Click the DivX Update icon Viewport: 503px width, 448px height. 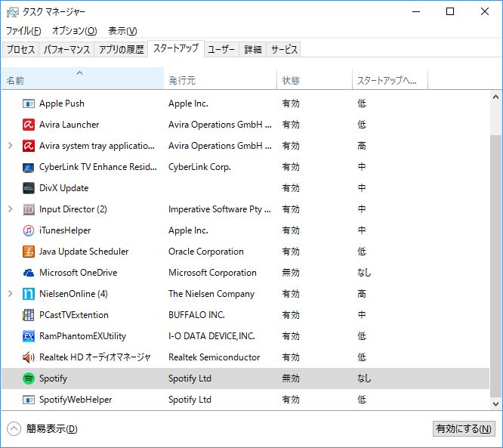29,188
